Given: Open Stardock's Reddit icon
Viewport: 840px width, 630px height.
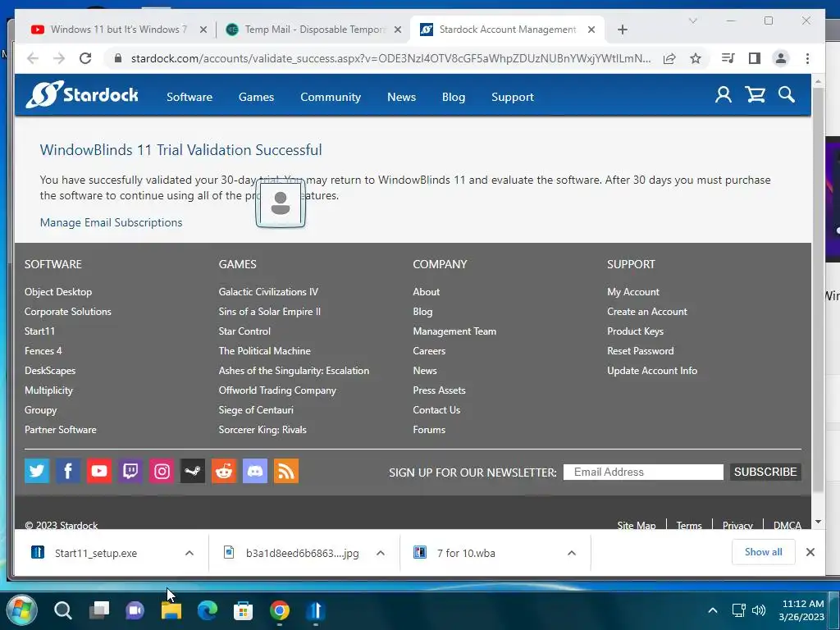Looking at the screenshot, I should (224, 471).
